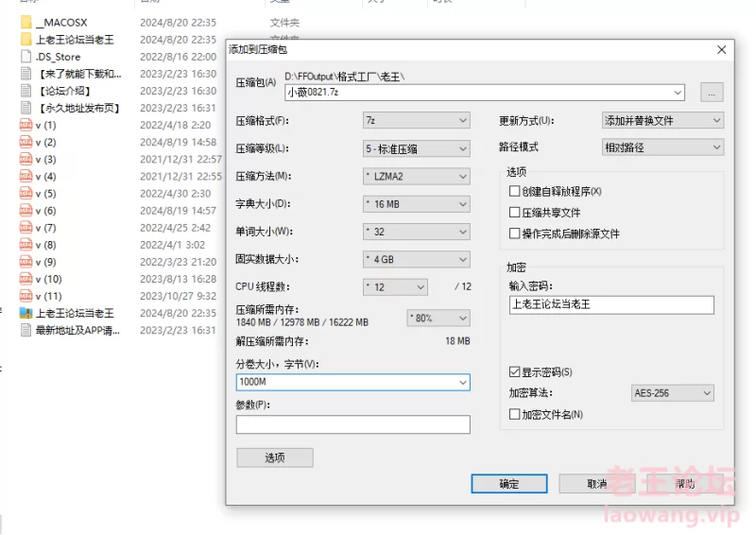756x535 pixels.
Task: Click 文件夹 type cell of _MACOSX row
Action: [284, 23]
